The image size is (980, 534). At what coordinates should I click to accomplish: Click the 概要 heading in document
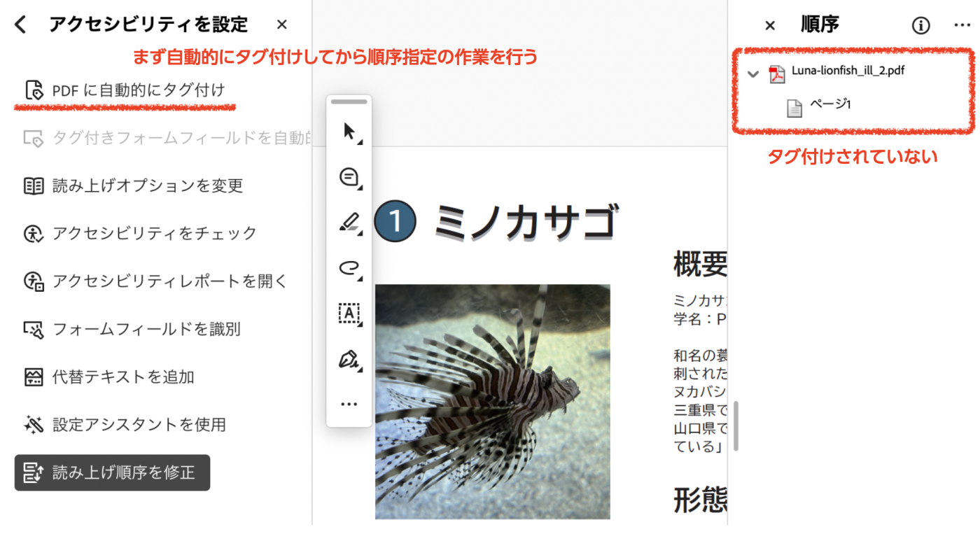[700, 263]
